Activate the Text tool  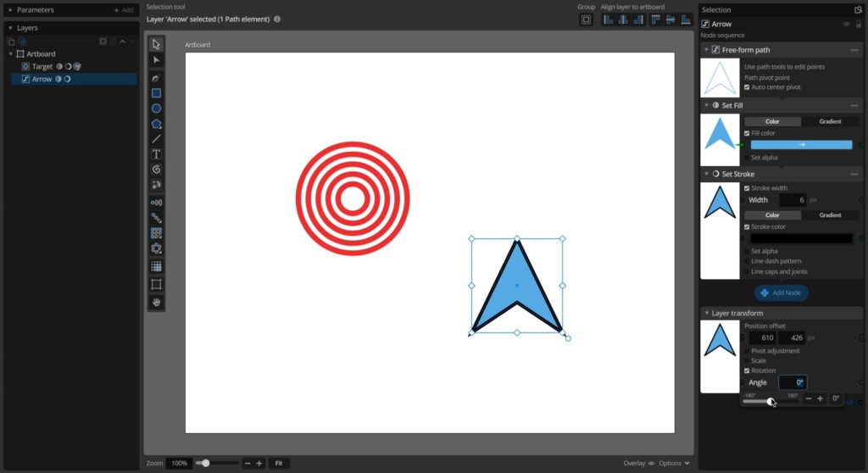[156, 154]
